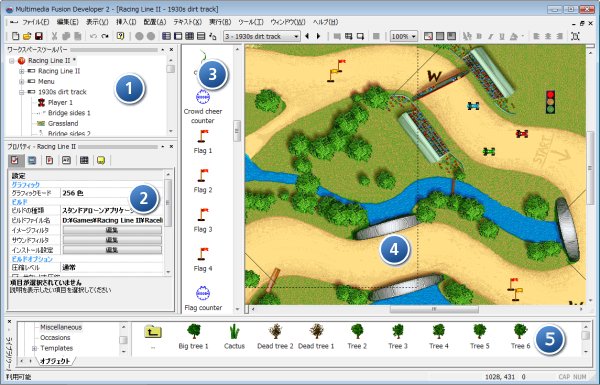Click the インストール設定 編集 button
Screen dimensions: 600x385
click(112, 250)
